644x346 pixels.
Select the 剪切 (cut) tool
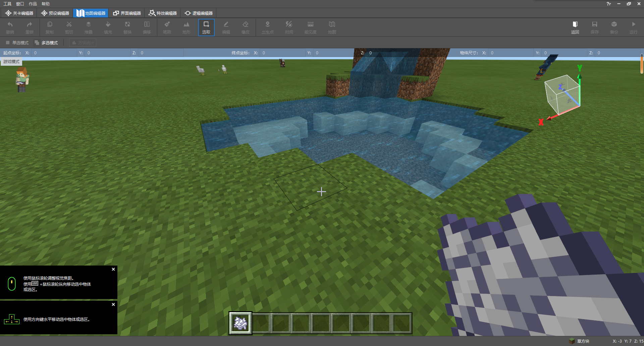[69, 27]
